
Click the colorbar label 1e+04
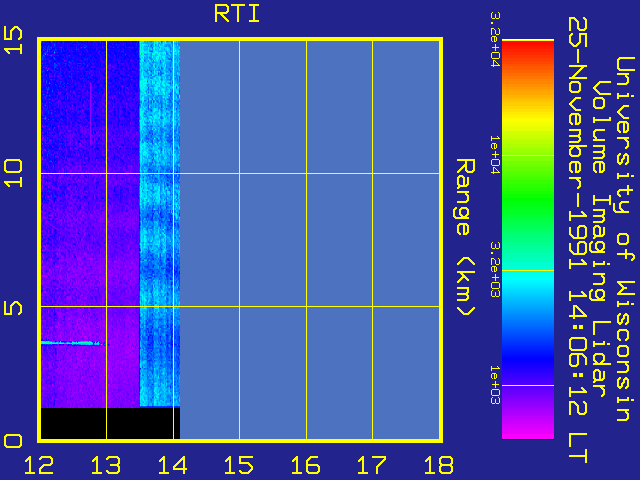(x=494, y=155)
